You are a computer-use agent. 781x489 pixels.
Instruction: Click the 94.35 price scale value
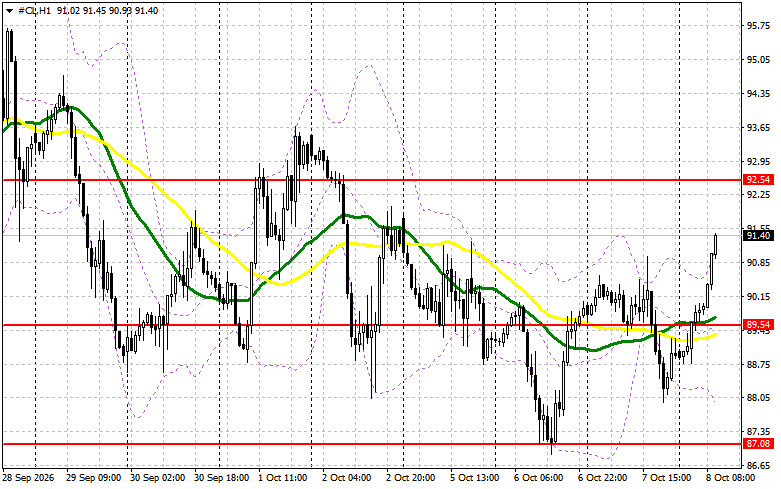coord(758,94)
